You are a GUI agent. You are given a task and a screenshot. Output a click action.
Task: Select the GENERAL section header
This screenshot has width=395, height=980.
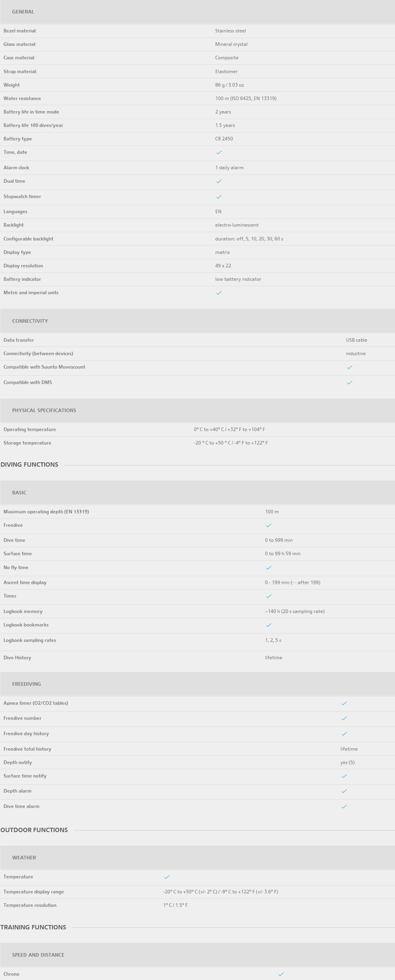(197, 12)
